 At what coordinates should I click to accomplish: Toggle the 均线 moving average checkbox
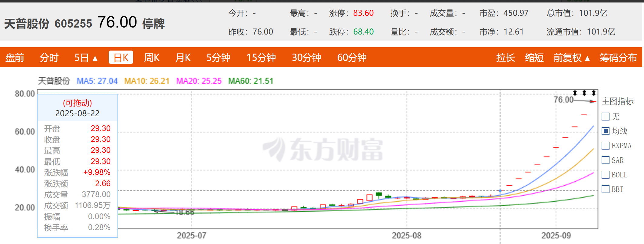click(x=606, y=131)
